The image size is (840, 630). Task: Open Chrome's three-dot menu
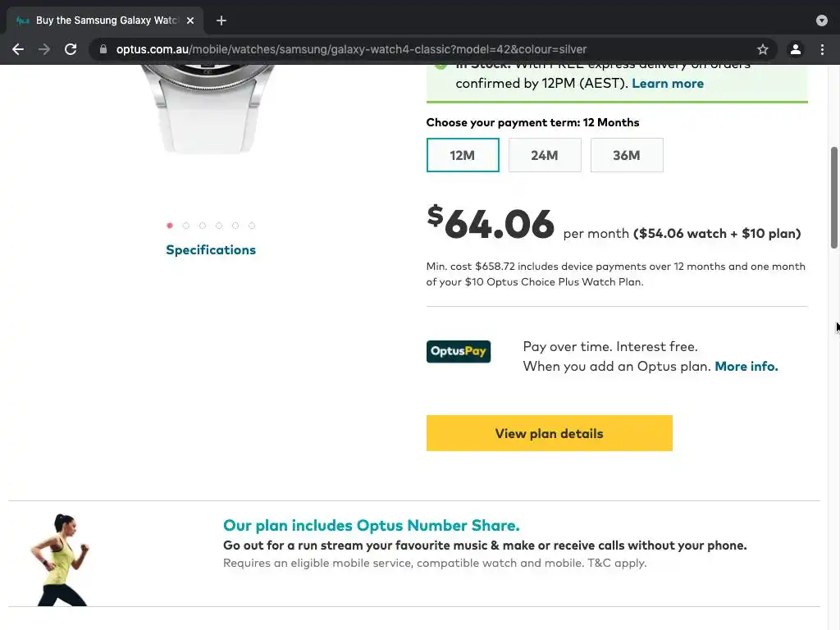point(822,49)
